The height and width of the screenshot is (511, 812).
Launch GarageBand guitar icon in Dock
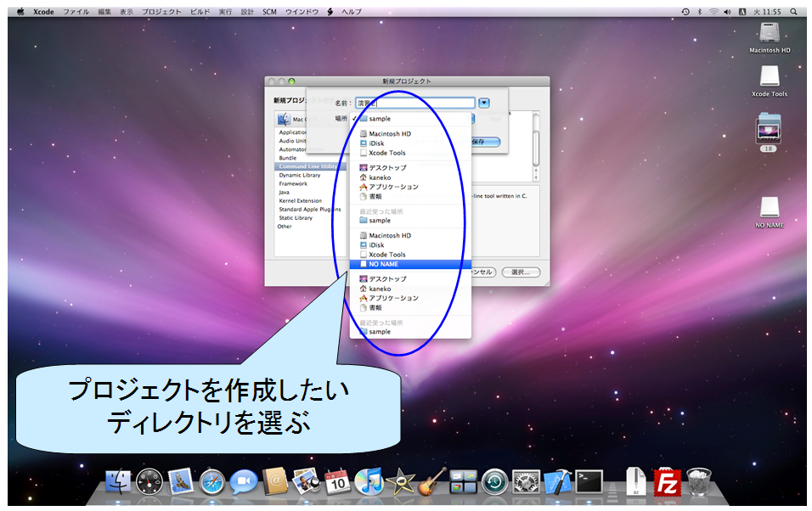[x=431, y=481]
